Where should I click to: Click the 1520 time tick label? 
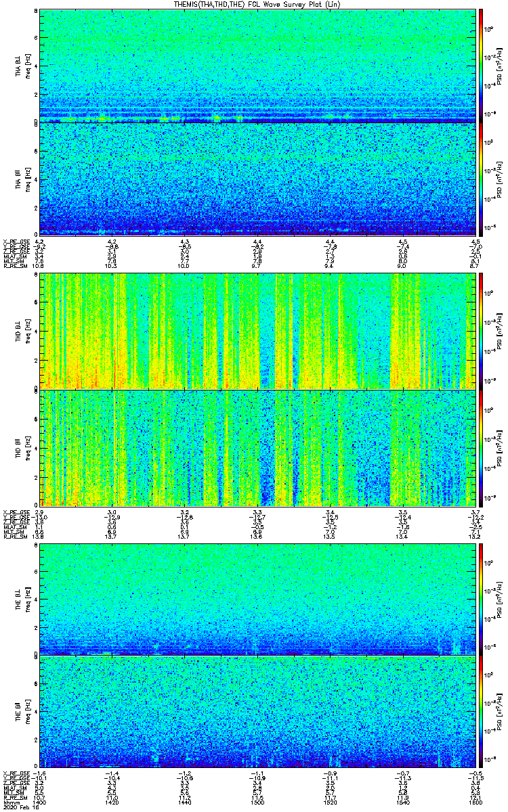tap(331, 803)
